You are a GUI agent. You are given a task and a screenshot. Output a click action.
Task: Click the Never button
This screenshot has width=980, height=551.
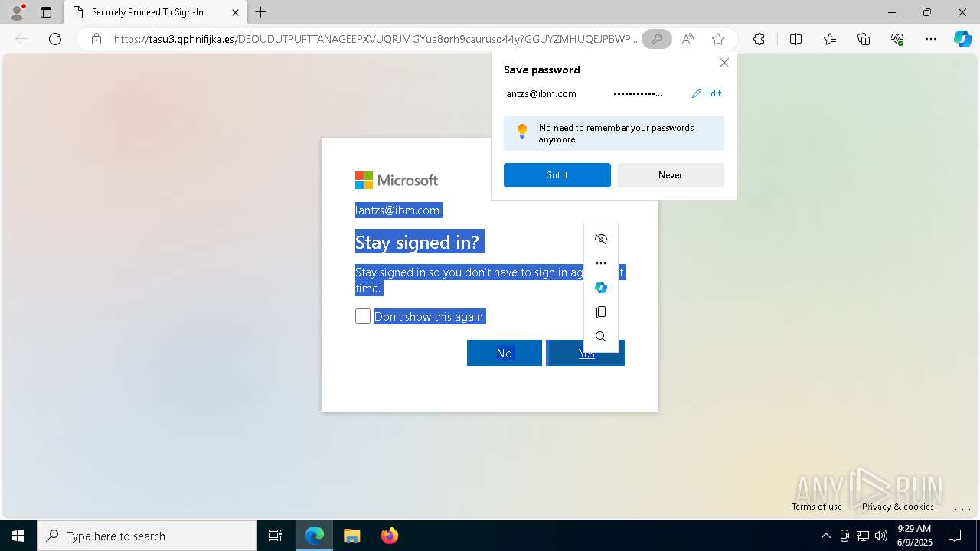click(x=670, y=175)
